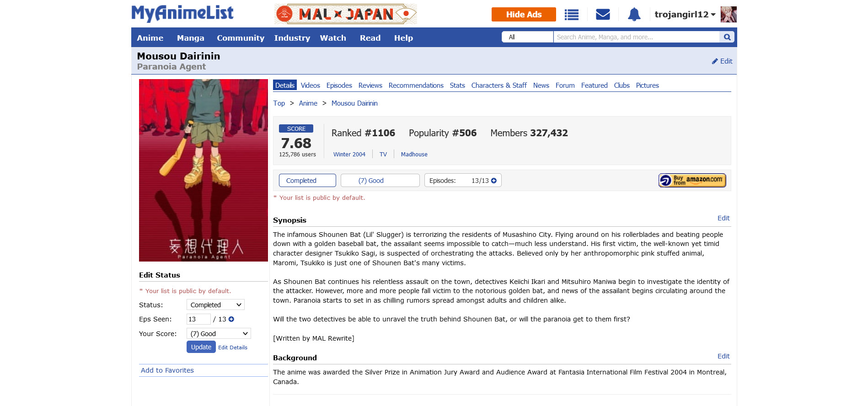Click the Members 327,432 text
Viewport: 868px width, 406px height.
click(529, 133)
